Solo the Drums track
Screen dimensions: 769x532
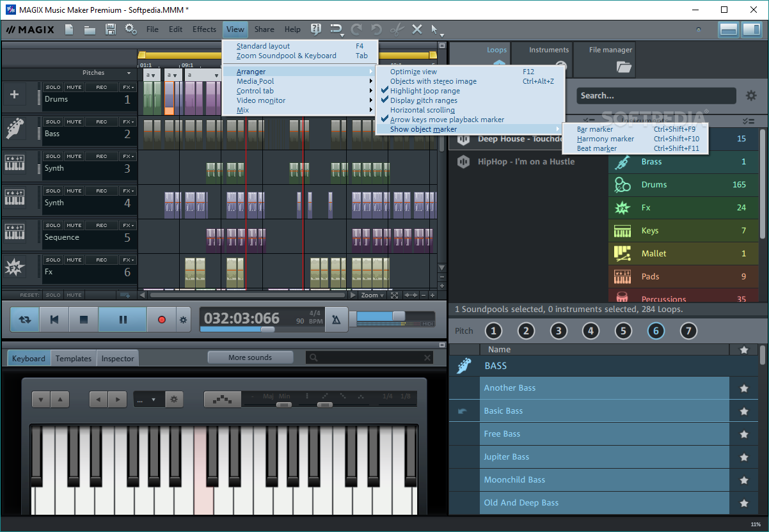coord(53,87)
